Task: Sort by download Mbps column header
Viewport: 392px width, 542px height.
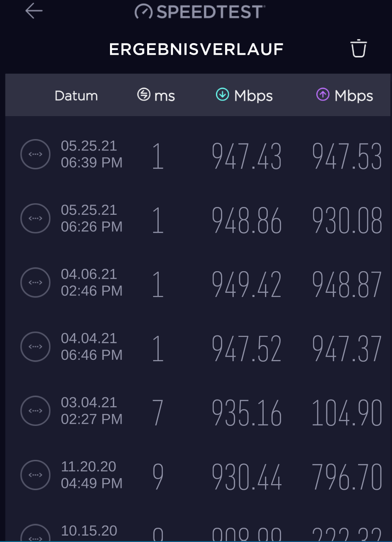Action: pyautogui.click(x=244, y=95)
